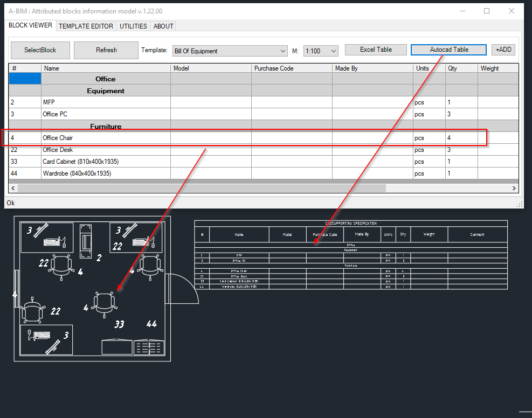This screenshot has width=532, height=418.
Task: Close the A-BIM window
Action: (512, 11)
